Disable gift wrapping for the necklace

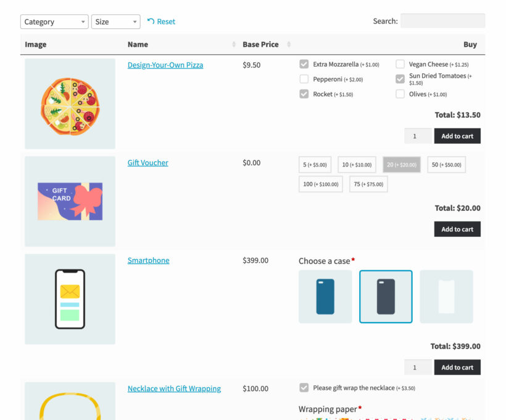pos(304,388)
